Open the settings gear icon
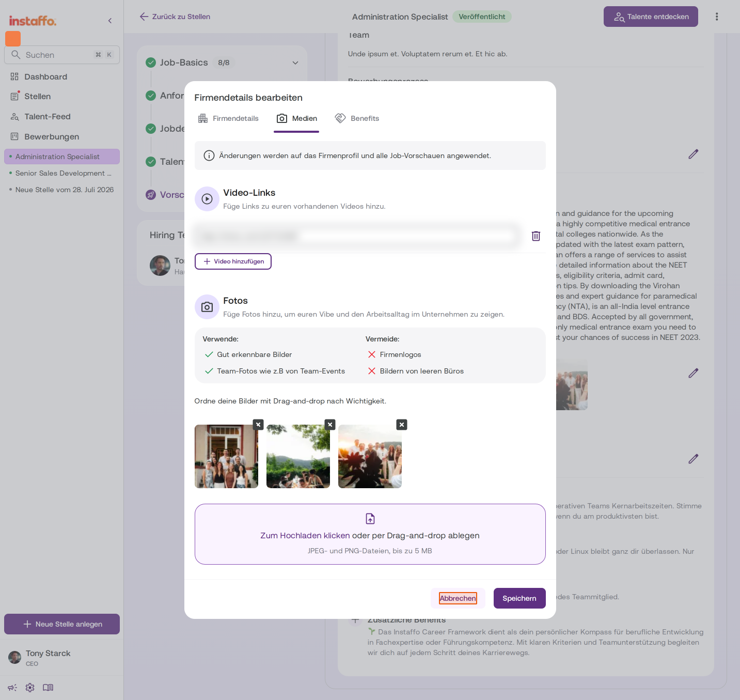Image resolution: width=740 pixels, height=700 pixels. coord(30,688)
